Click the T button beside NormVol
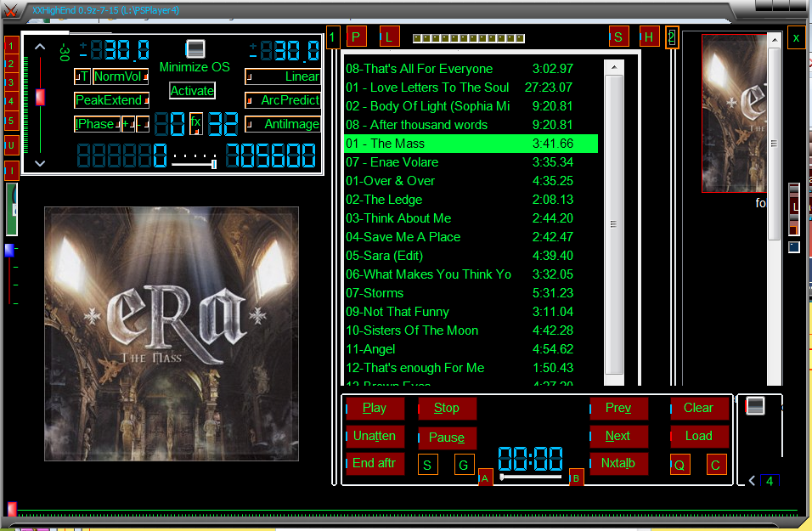The image size is (812, 531). click(x=82, y=76)
